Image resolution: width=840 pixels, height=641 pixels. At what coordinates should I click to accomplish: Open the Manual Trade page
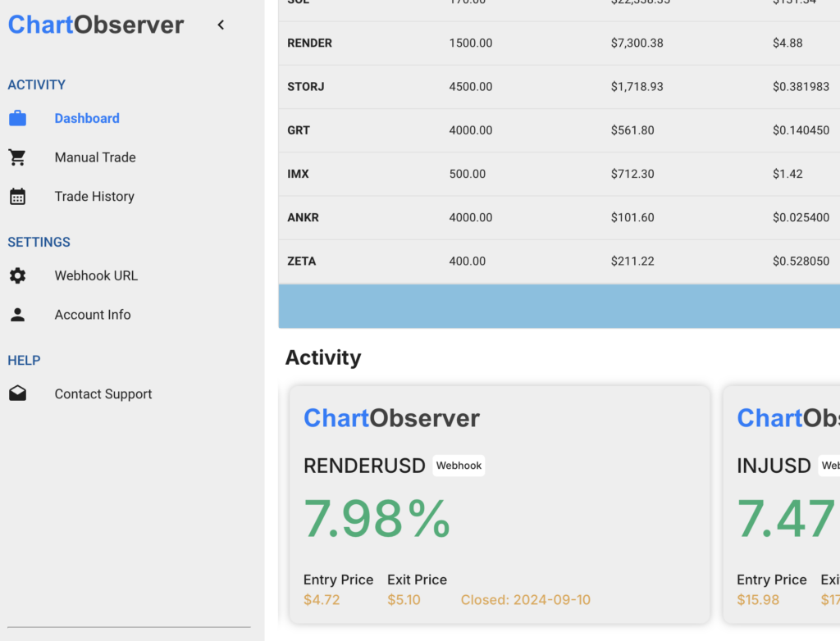pyautogui.click(x=95, y=157)
